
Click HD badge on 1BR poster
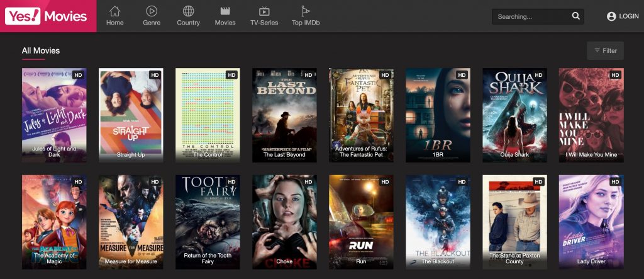(x=462, y=75)
